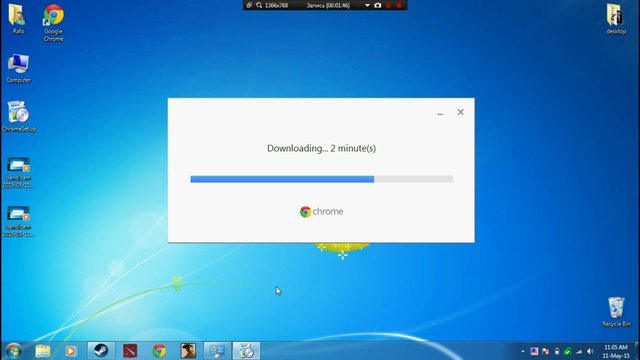Take a screenshot with the camera icon

[x=378, y=5]
